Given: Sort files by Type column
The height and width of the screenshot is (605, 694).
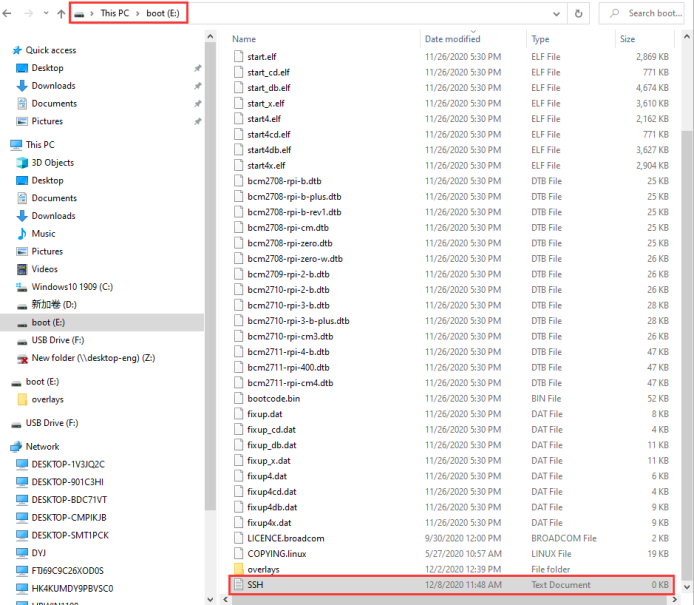Looking at the screenshot, I should (540, 39).
